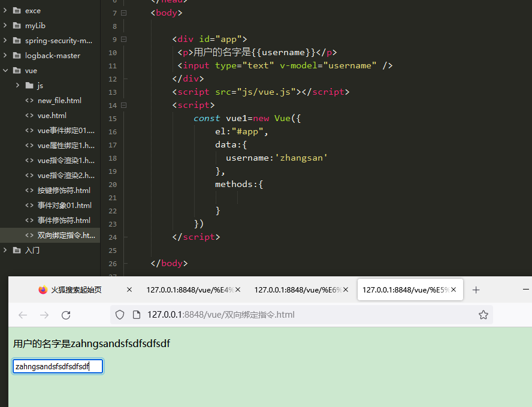Collapse the vue project folder
This screenshot has width=532, height=407.
pos(5,70)
